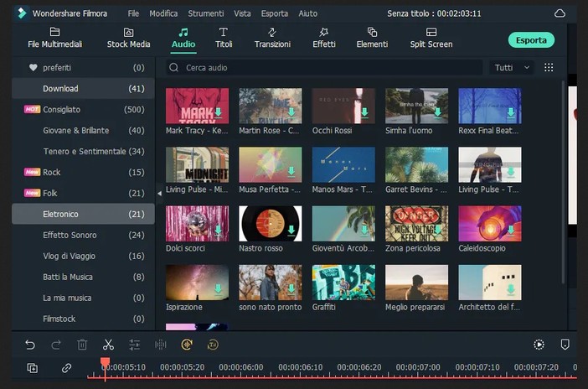Click the Cerca audio search field

coord(324,68)
